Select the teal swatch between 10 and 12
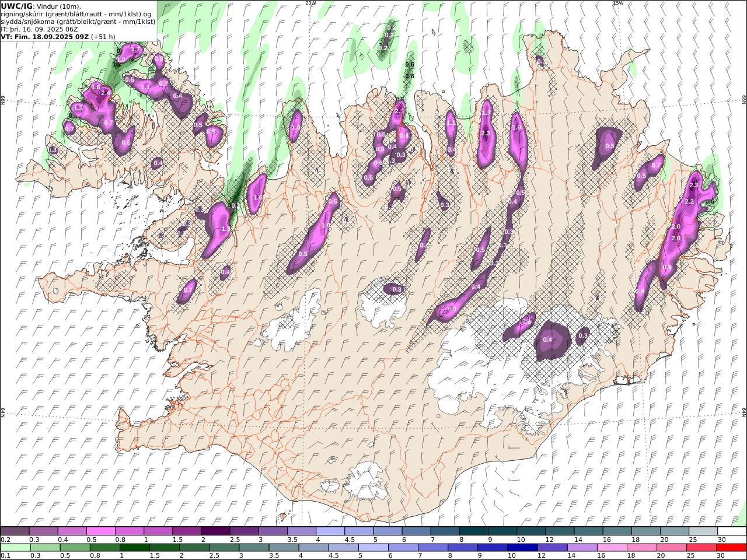The image size is (747, 560). point(531,531)
